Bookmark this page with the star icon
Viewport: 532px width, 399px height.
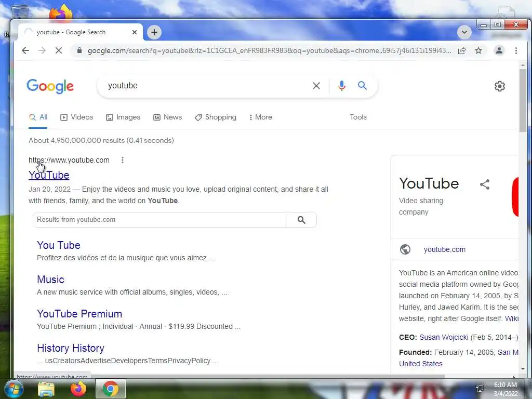[478, 50]
